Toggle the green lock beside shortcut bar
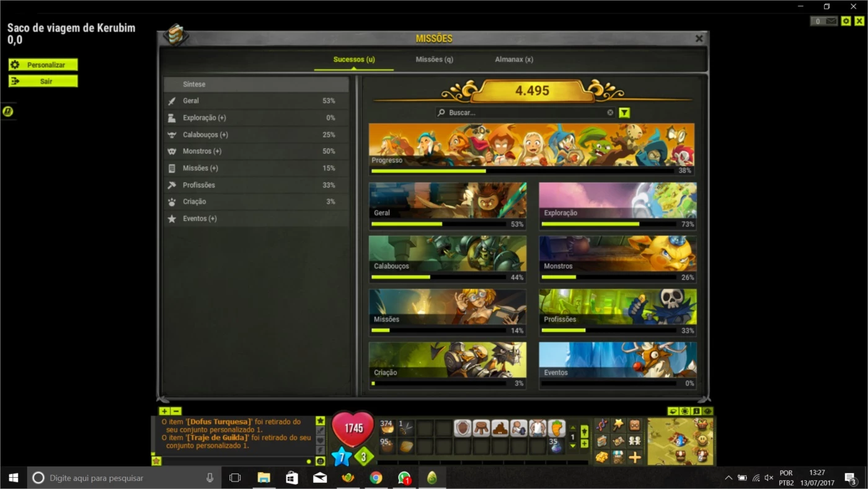 (584, 431)
